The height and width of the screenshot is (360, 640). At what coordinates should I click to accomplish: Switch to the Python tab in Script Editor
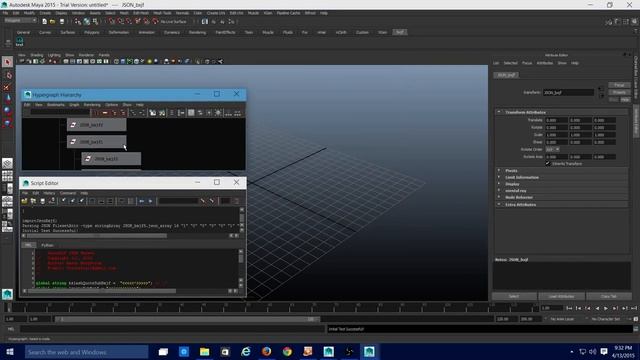[x=47, y=245]
